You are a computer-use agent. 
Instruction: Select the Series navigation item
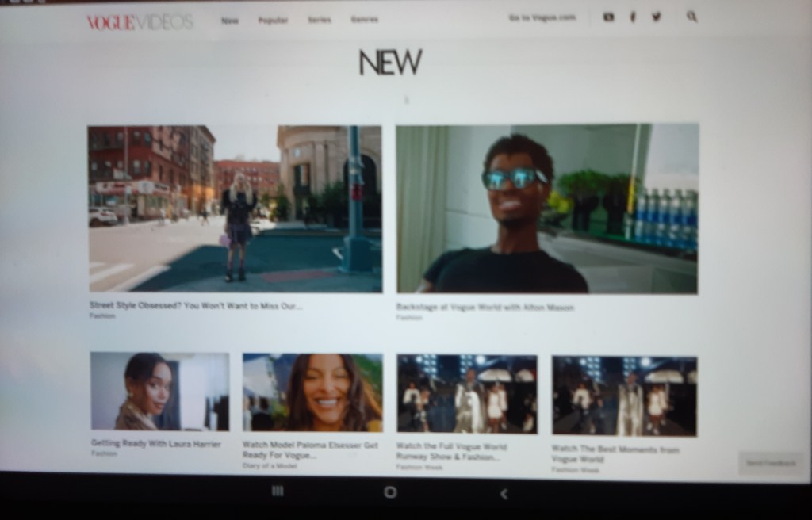320,20
